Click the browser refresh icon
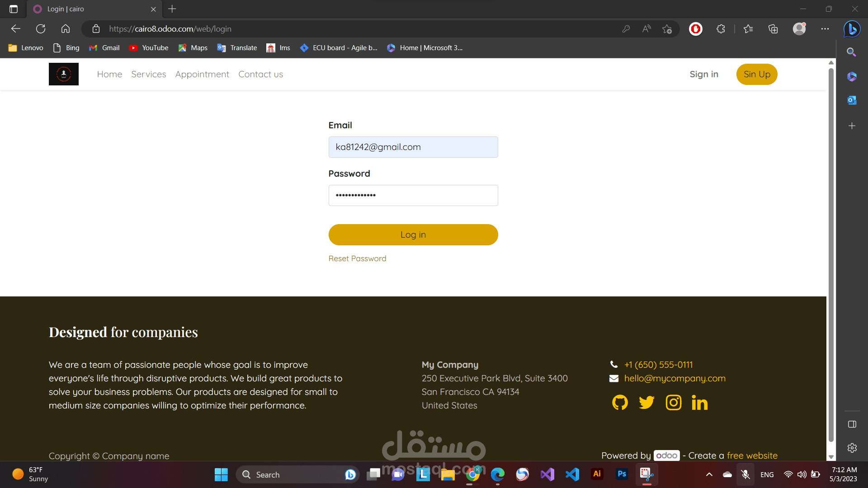The image size is (868, 488). tap(41, 29)
